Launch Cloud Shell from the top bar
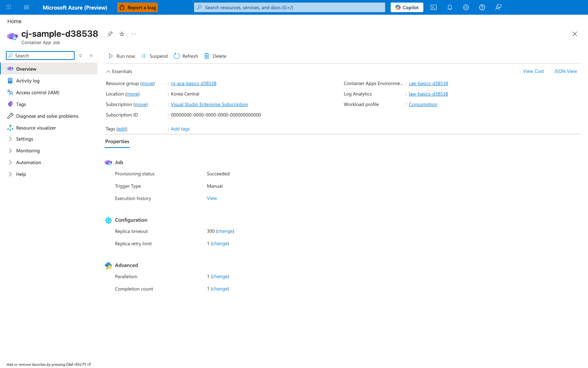The image size is (588, 368). click(x=434, y=7)
